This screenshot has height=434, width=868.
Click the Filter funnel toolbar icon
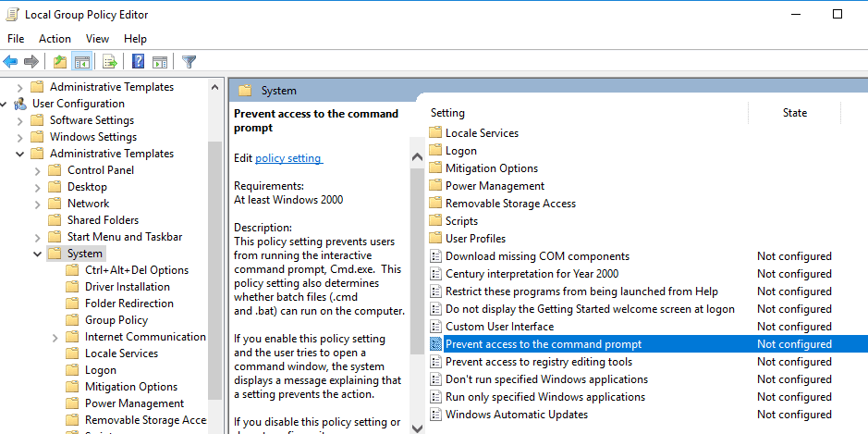[189, 61]
